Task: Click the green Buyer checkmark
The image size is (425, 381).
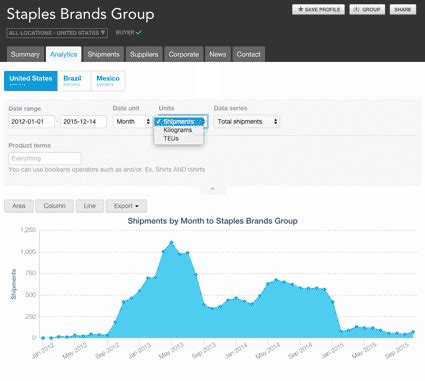Action: coord(139,33)
